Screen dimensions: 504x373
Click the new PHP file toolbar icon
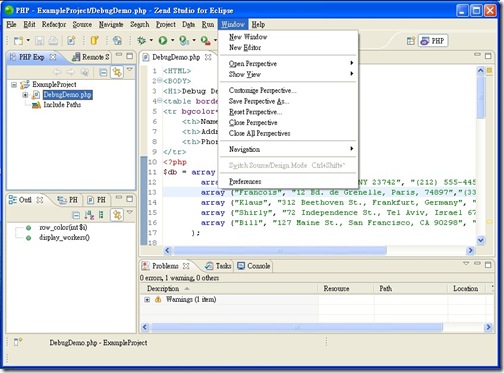(71, 41)
